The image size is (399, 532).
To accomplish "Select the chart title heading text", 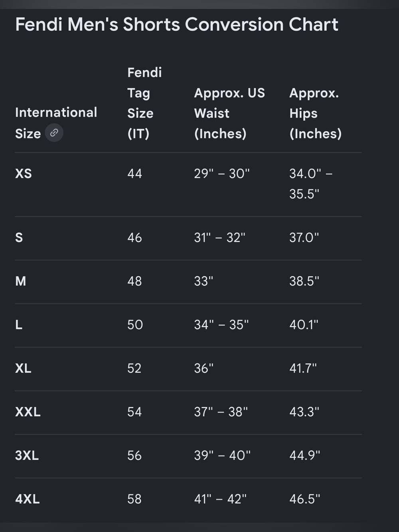I will coord(177,25).
